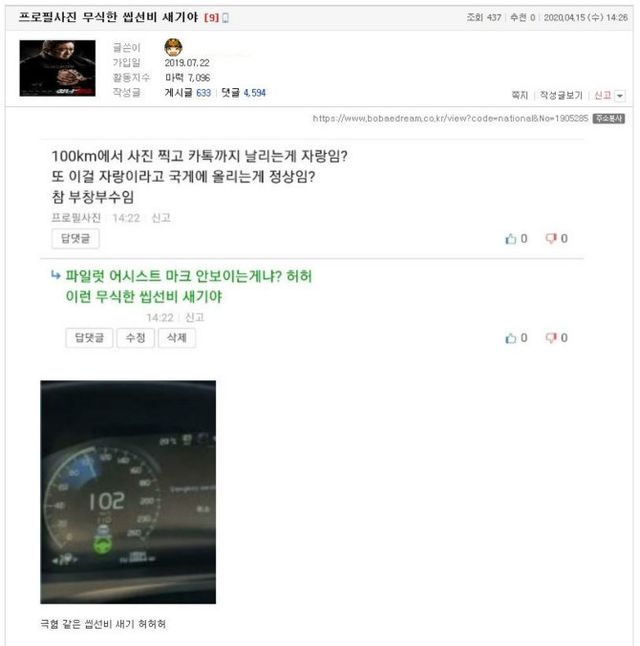The width and height of the screenshot is (640, 646).
Task: Open the speedometer dashboard photo
Action: pyautogui.click(x=128, y=492)
